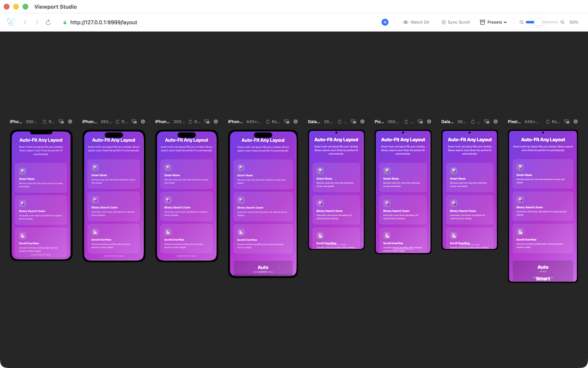
Task: Expand the Presets chevron menu
Action: (505, 22)
